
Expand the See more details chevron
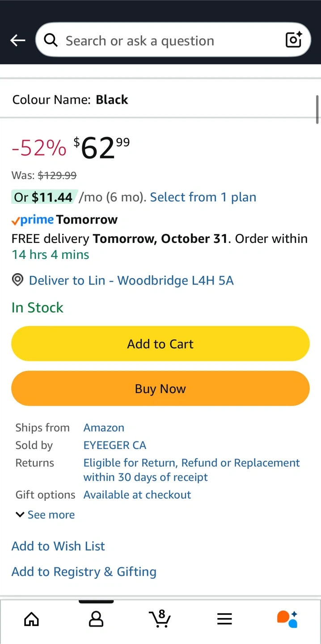click(x=20, y=515)
